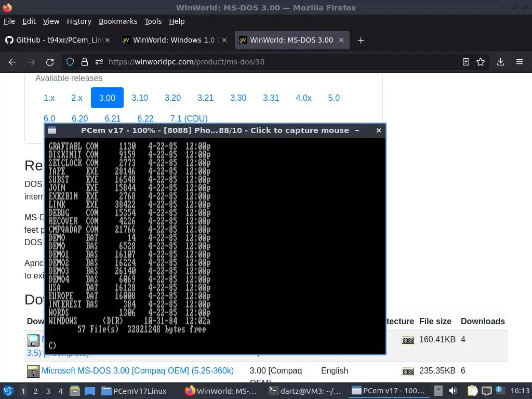Open the file manager taskbar launcher

[x=75, y=391]
